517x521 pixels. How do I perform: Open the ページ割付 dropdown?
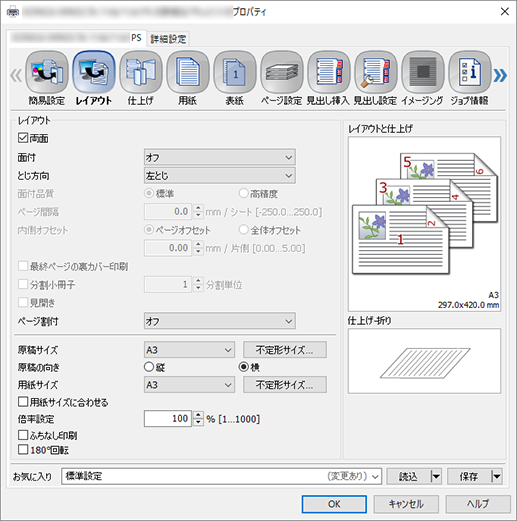[220, 321]
